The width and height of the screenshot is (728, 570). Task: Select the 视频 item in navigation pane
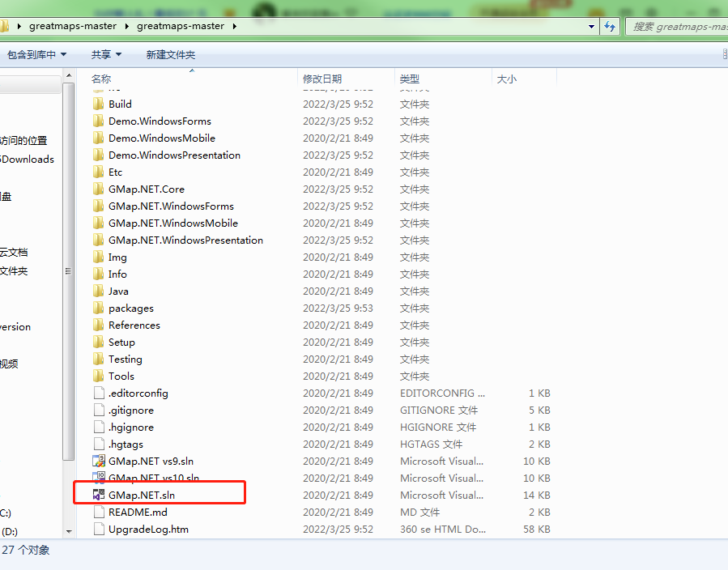(x=9, y=364)
